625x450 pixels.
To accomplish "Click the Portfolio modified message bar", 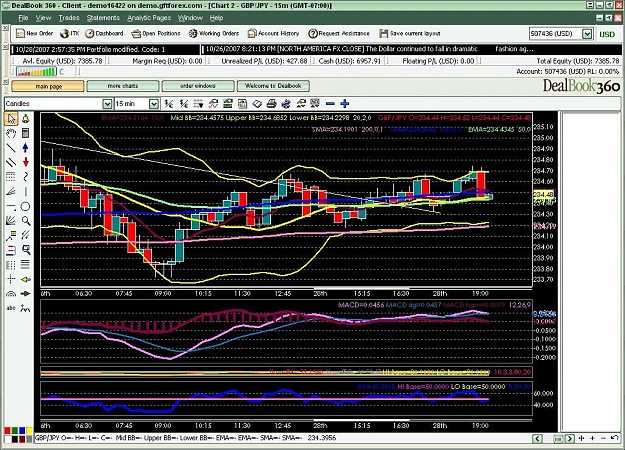I will 105,49.
